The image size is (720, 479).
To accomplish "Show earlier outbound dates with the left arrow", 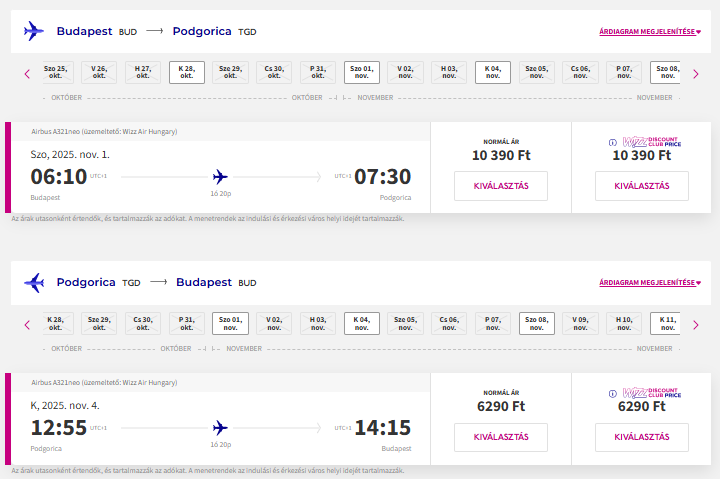I will pyautogui.click(x=27, y=73).
